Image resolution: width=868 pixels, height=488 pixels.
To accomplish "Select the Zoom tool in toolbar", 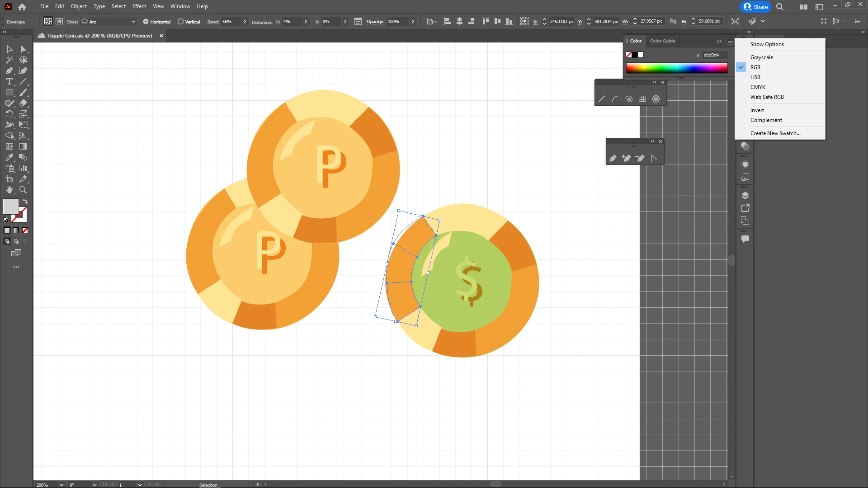I will pos(23,190).
